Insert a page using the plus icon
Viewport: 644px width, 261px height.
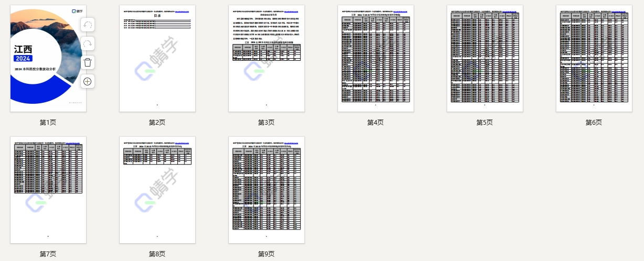pyautogui.click(x=88, y=81)
